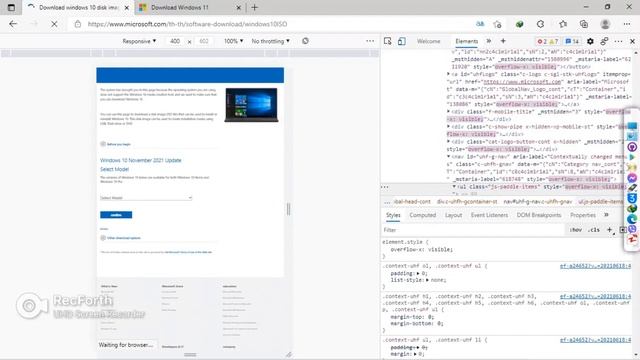Viewport: 640px width, 360px height.
Task: Collapse the ul js-paddle-items node
Action: tap(454, 187)
